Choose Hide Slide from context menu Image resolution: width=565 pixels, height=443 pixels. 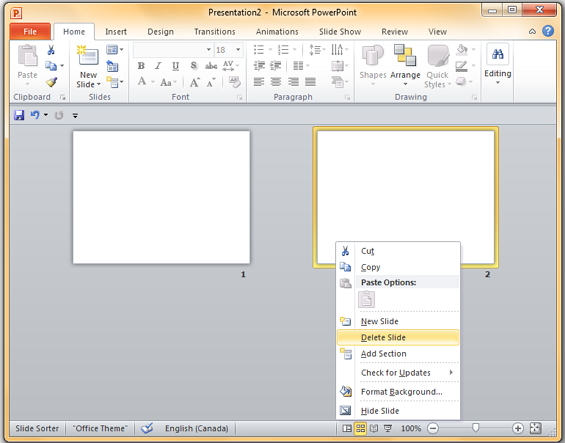[398, 411]
